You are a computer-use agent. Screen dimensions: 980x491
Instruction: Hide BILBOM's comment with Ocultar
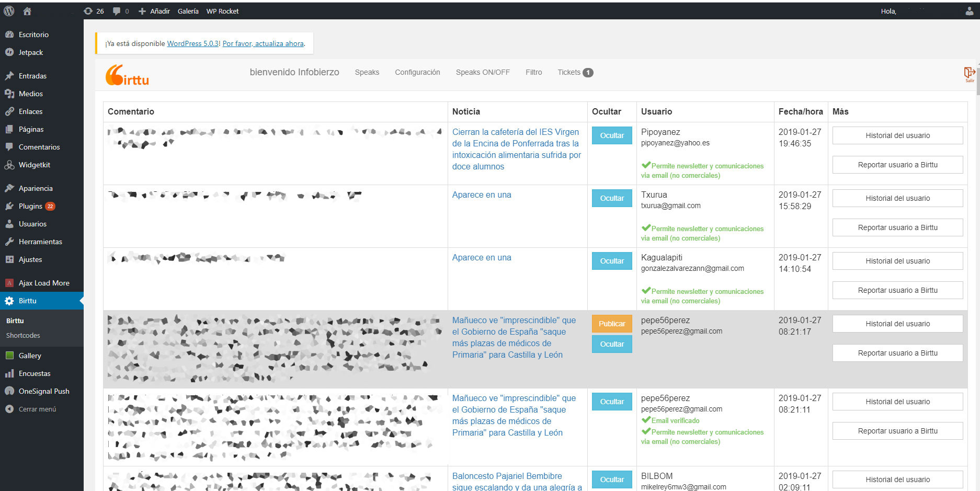(612, 479)
